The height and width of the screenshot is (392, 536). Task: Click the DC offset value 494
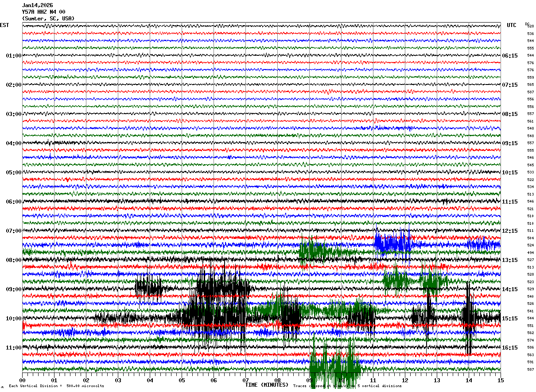tap(530, 253)
